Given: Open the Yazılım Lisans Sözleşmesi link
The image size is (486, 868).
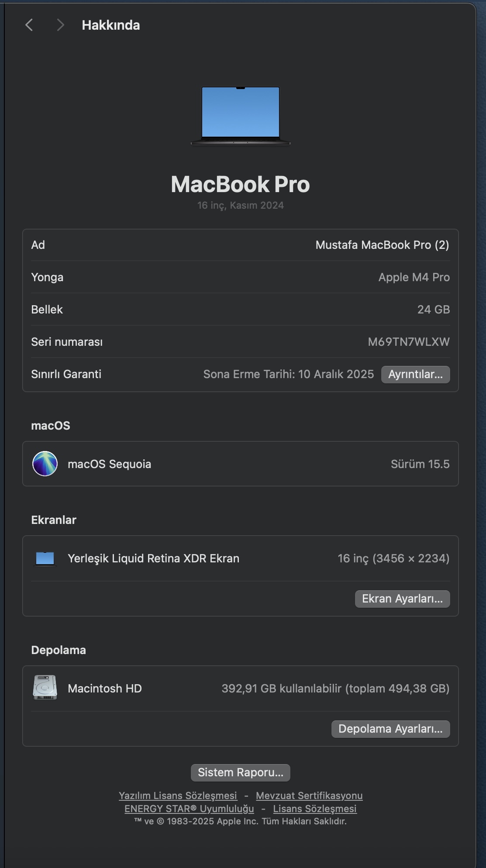Looking at the screenshot, I should pos(178,796).
